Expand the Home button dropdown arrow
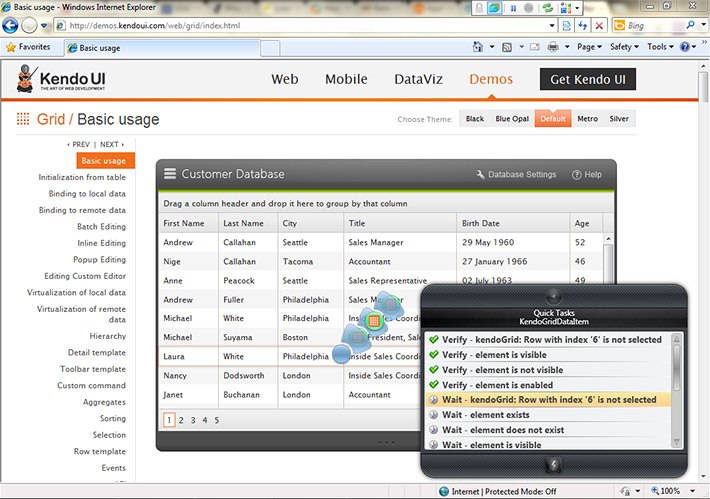Screen dimensions: 710x499 tap(492, 47)
